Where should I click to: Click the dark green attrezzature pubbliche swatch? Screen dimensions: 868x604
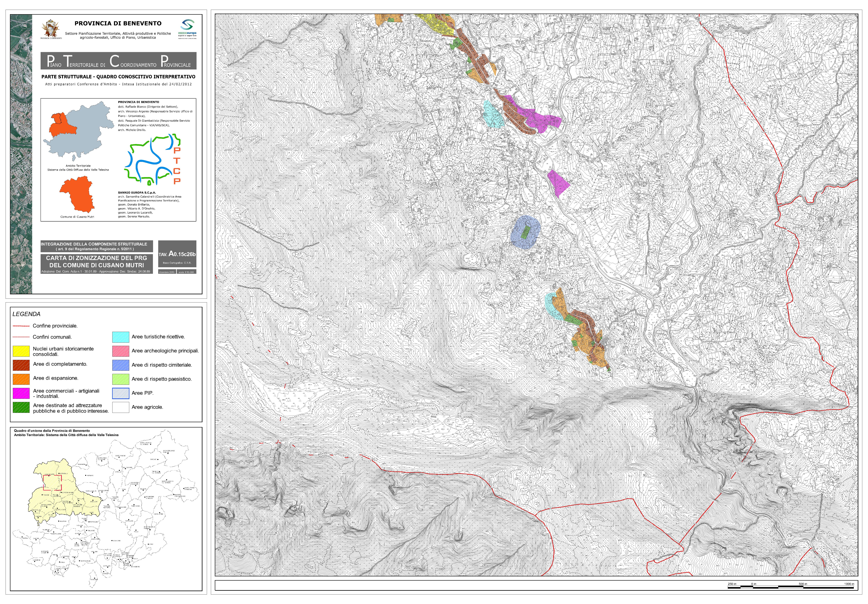(x=21, y=407)
